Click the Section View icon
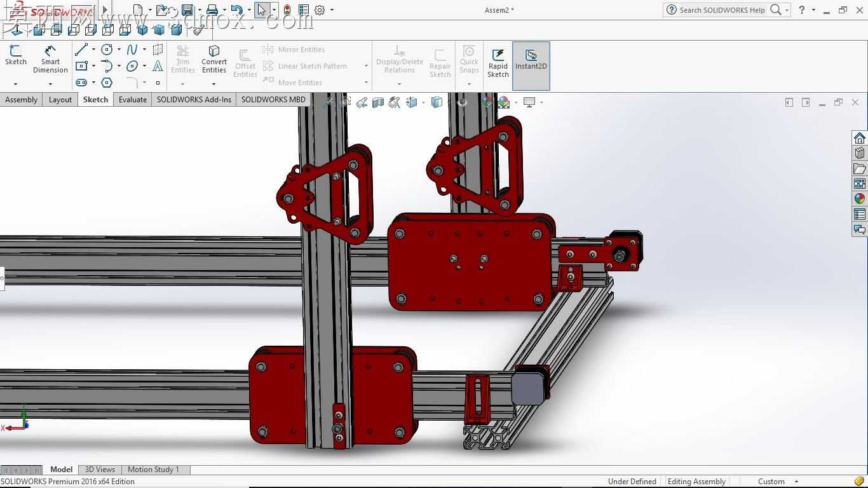The image size is (868, 488). pyautogui.click(x=378, y=102)
